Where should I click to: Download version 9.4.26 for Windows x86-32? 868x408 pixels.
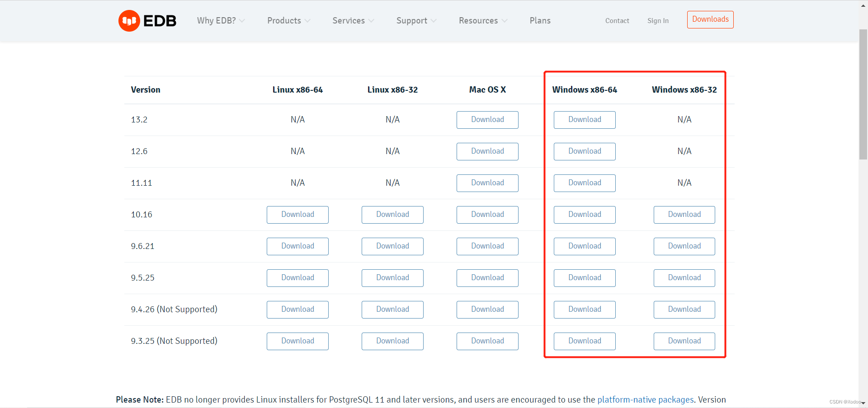(x=684, y=310)
